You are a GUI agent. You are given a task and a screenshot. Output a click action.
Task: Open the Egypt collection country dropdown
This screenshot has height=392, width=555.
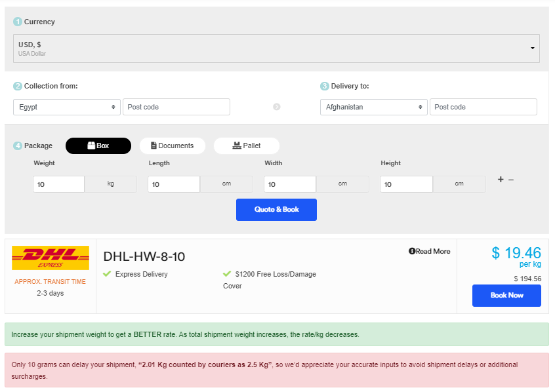(67, 107)
